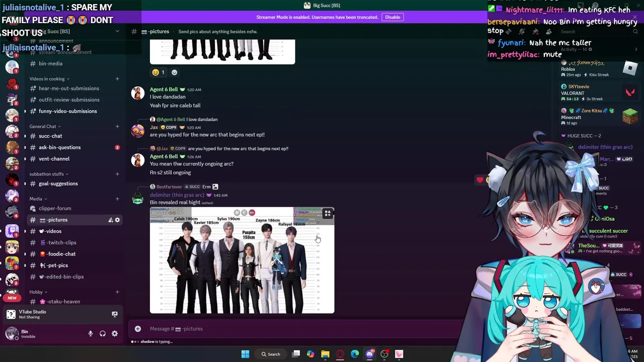644x362 pixels.
Task: Click the VTube Studio screen share icon
Action: [115, 314]
